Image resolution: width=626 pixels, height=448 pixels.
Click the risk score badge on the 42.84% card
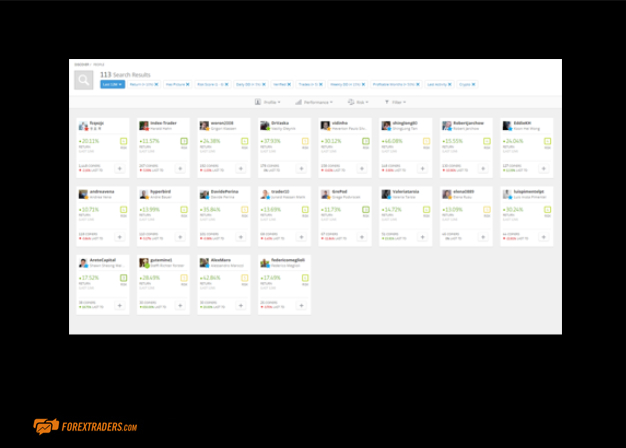click(245, 278)
